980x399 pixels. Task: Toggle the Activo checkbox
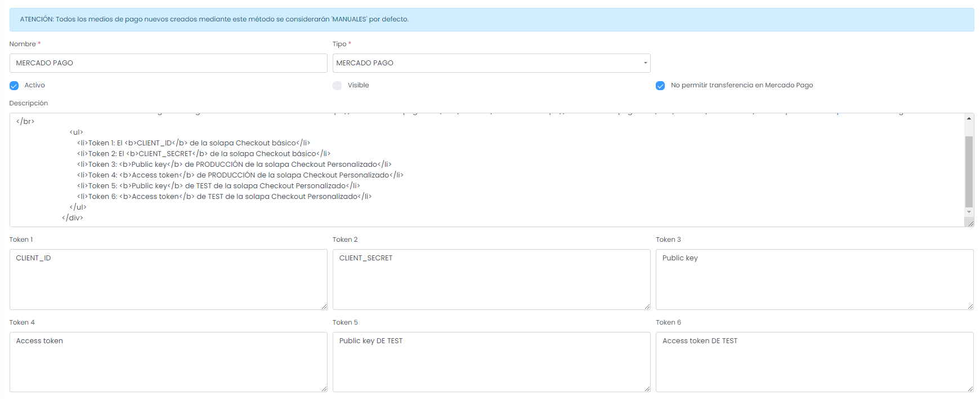14,86
